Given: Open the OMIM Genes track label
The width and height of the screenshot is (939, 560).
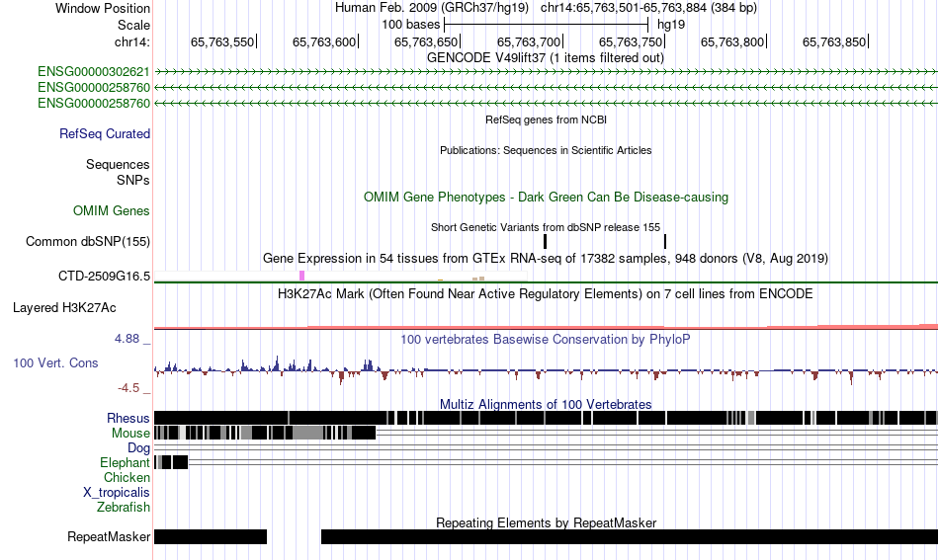Looking at the screenshot, I should pyautogui.click(x=112, y=210).
